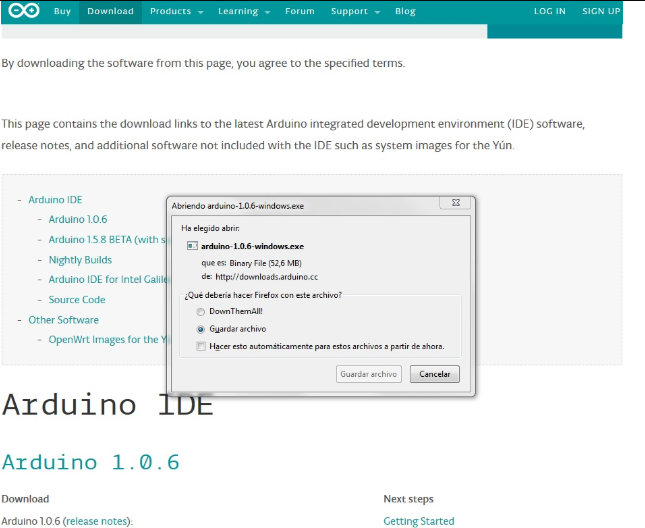
Task: Click the Guardar archivo button
Action: click(369, 374)
